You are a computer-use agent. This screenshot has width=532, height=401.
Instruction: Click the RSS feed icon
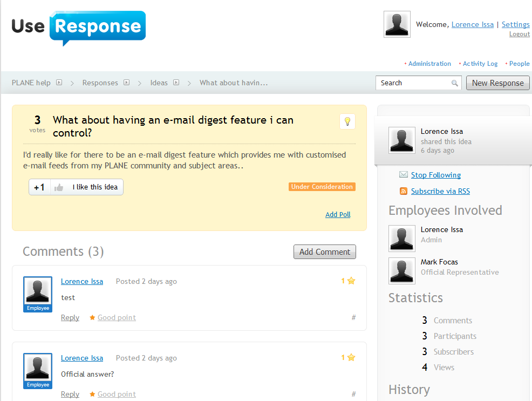(404, 191)
